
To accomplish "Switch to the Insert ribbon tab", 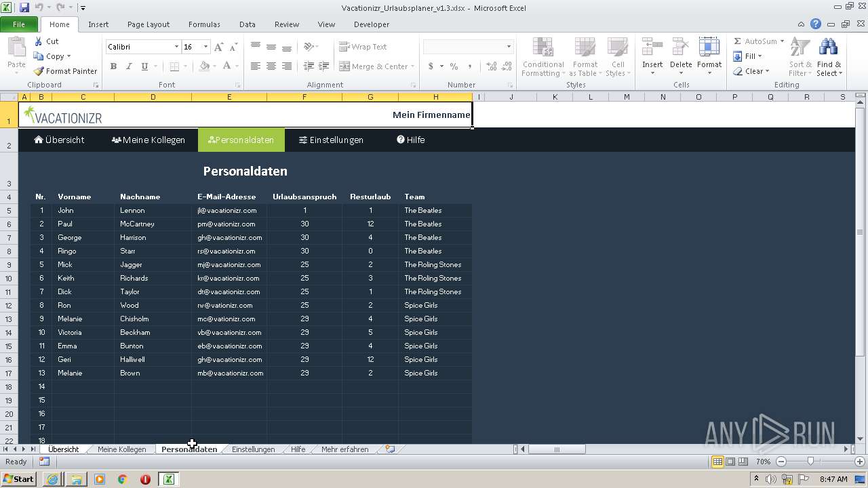I will [98, 24].
